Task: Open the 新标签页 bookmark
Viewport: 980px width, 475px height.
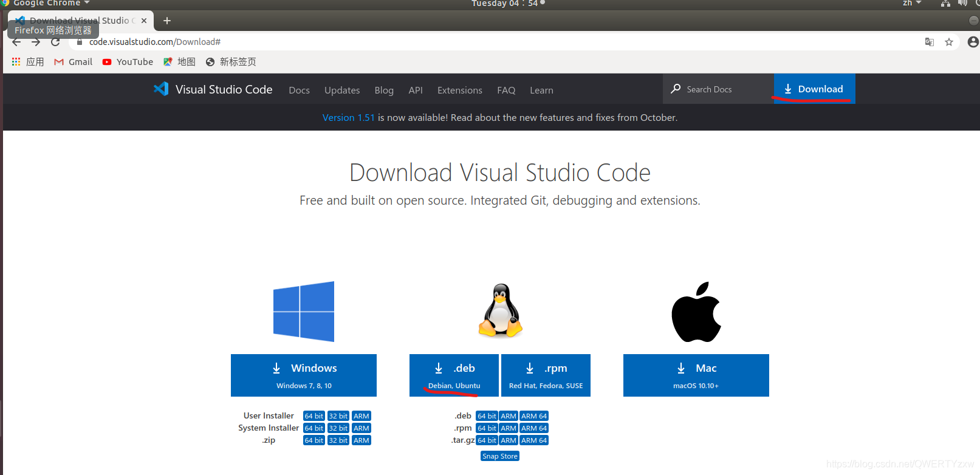Action: tap(231, 62)
